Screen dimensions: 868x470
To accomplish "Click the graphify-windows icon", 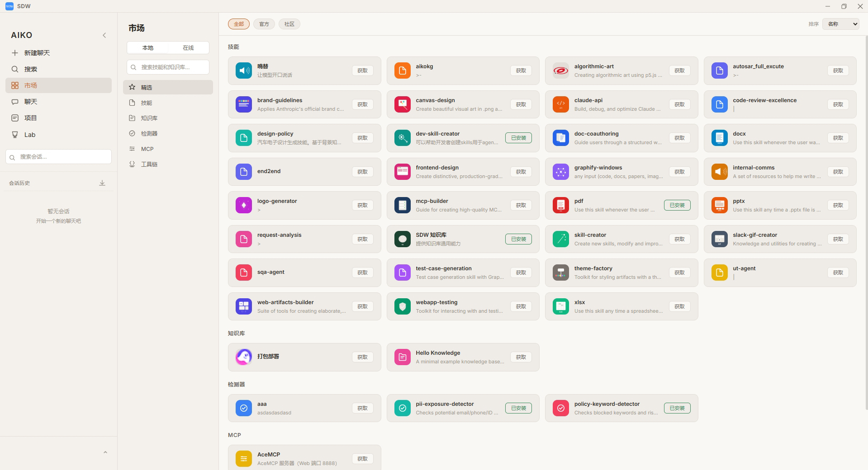I will (561, 172).
